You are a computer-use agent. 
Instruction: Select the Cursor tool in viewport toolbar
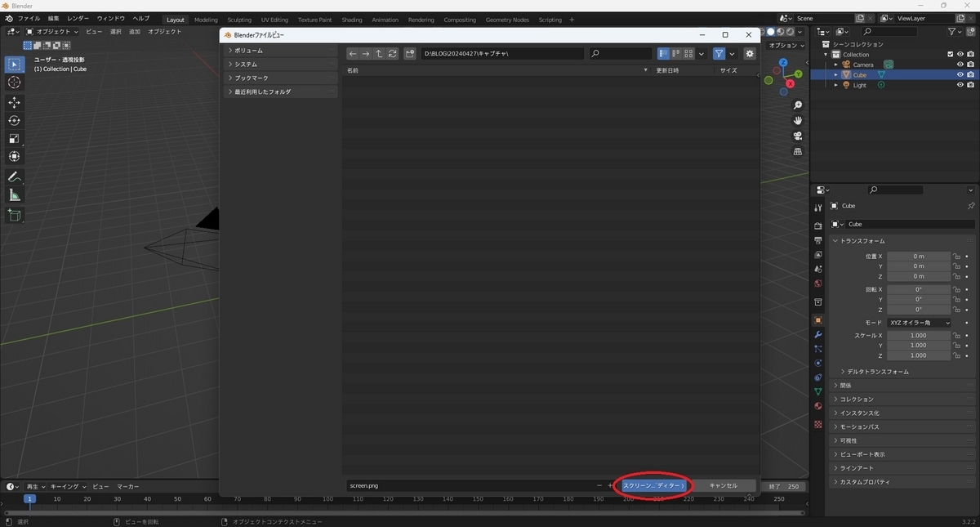15,83
